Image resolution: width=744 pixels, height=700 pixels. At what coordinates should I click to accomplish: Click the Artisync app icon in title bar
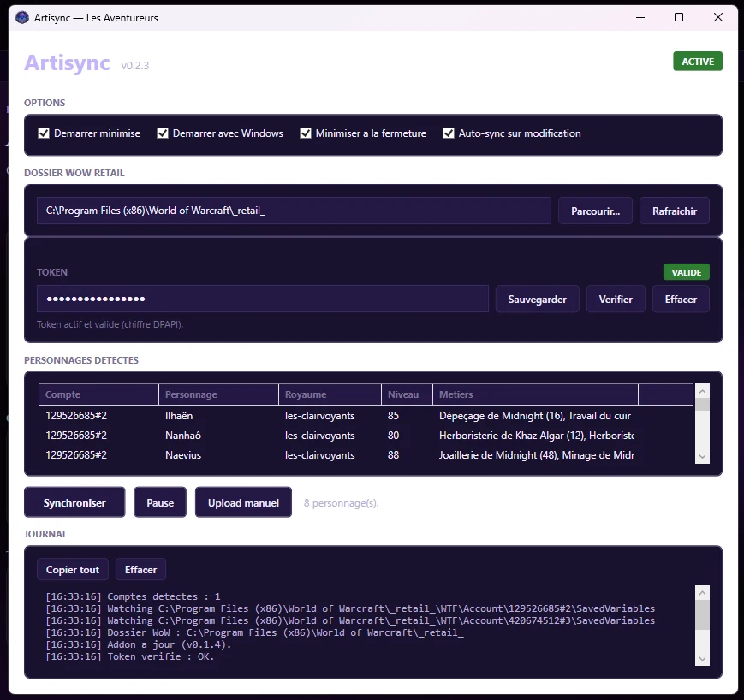tap(21, 18)
